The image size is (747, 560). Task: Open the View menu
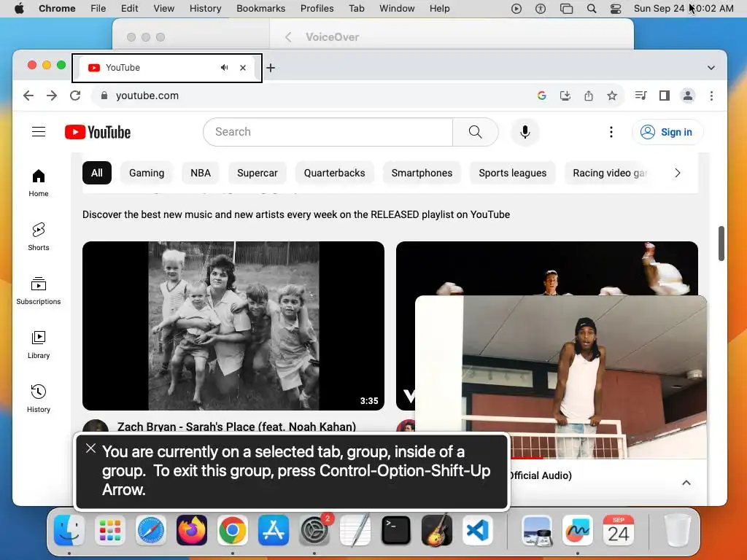tap(163, 9)
